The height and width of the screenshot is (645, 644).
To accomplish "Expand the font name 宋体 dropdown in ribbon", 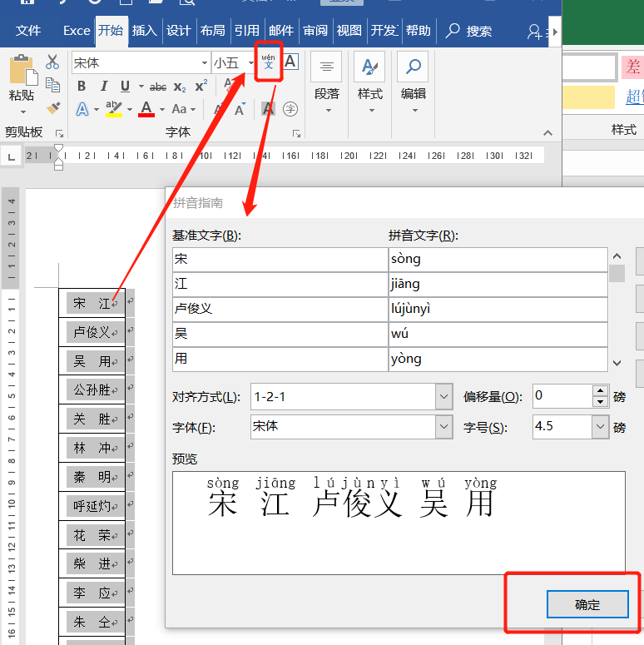I will (205, 63).
